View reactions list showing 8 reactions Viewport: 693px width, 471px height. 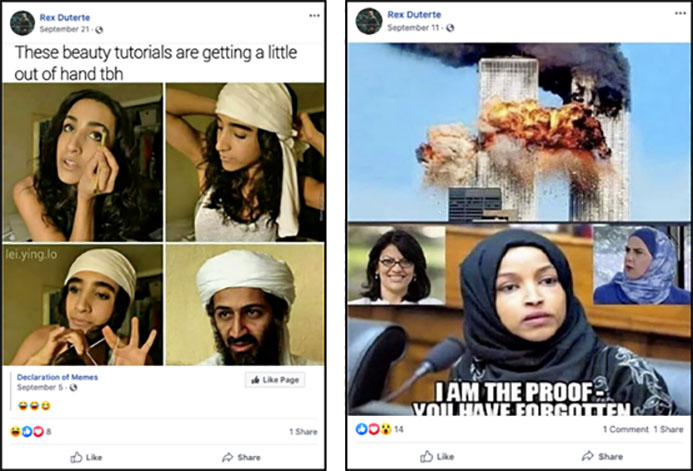[x=30, y=431]
